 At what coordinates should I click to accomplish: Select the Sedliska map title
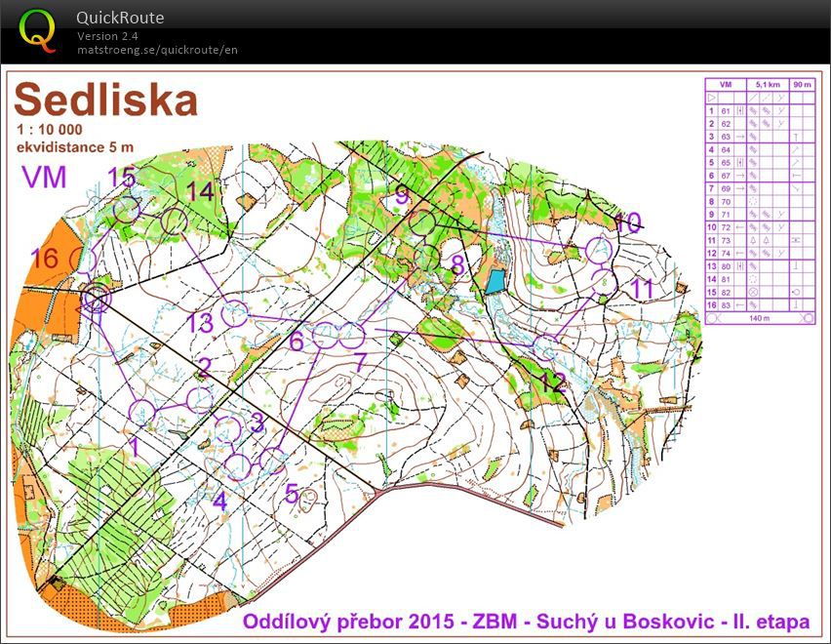coord(106,100)
